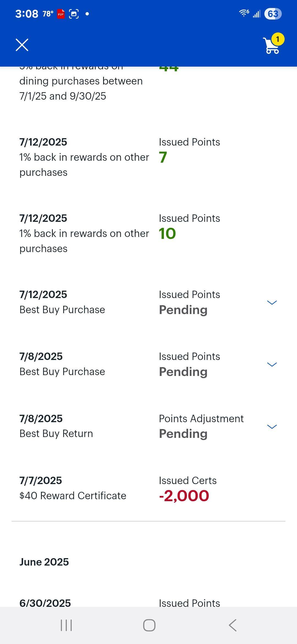Select the $40 Reward Certificate entry
The width and height of the screenshot is (297, 644).
point(73,496)
